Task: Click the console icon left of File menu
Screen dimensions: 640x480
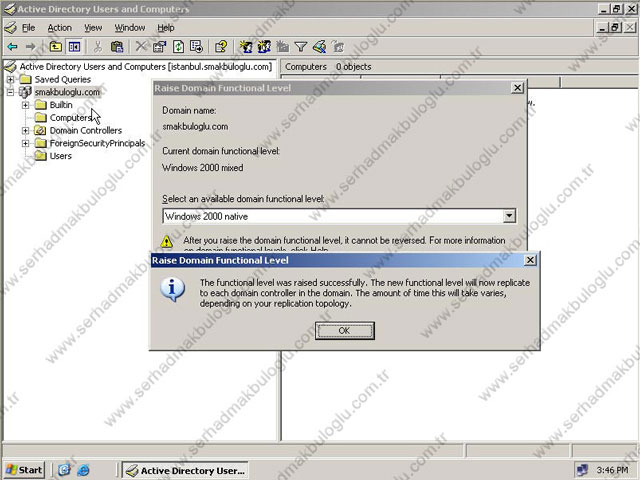Action: (11, 28)
